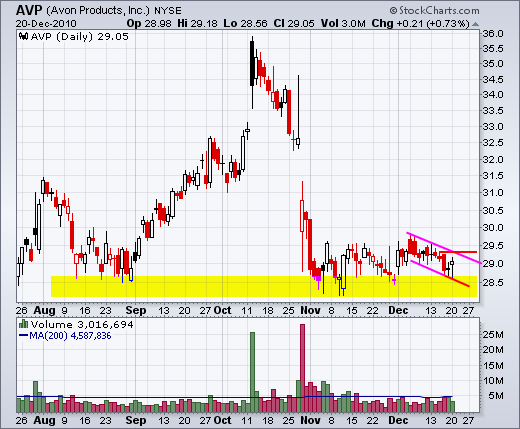Screen dimensions: 520x429
Task: Click Oct on the price chart's date axis
Action: tap(222, 311)
